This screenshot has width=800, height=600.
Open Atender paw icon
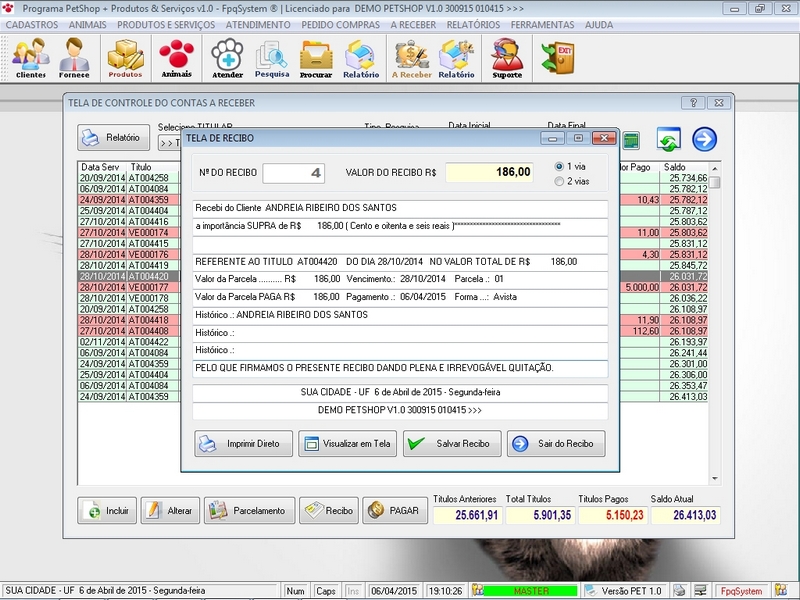click(x=228, y=58)
